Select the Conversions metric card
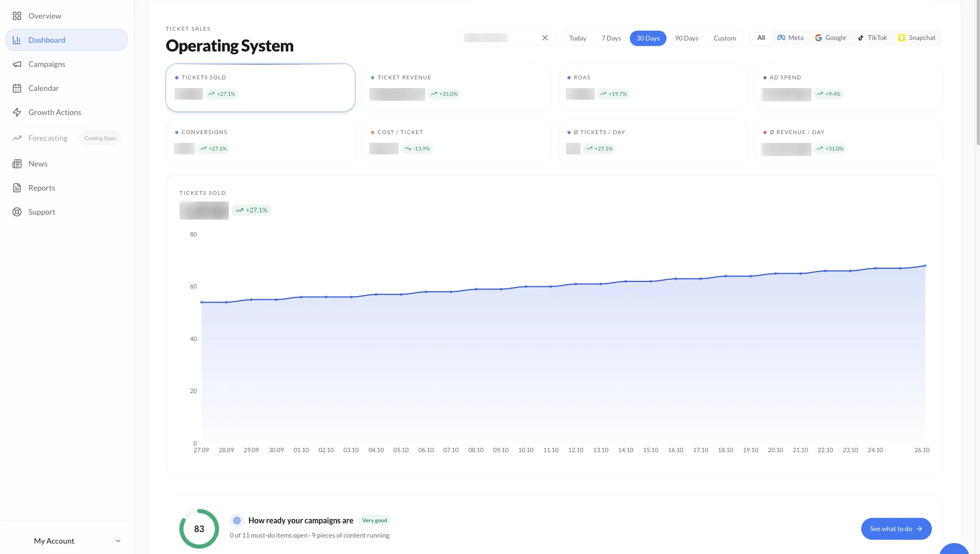 point(260,142)
